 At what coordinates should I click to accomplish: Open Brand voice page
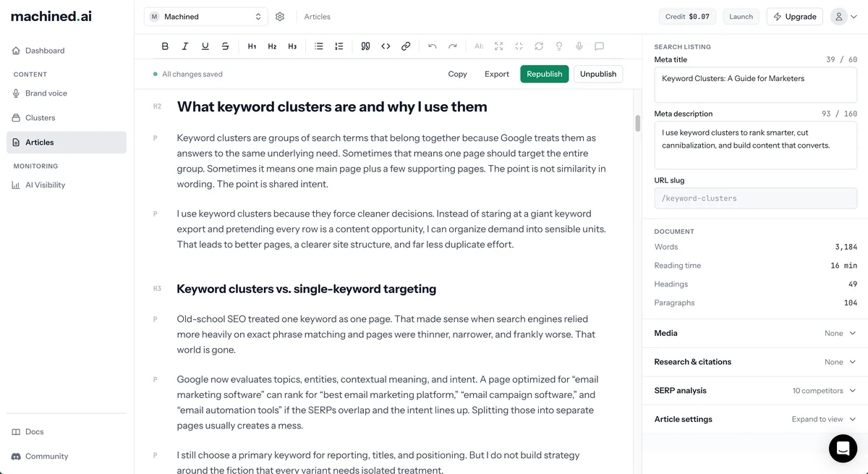coord(67,93)
